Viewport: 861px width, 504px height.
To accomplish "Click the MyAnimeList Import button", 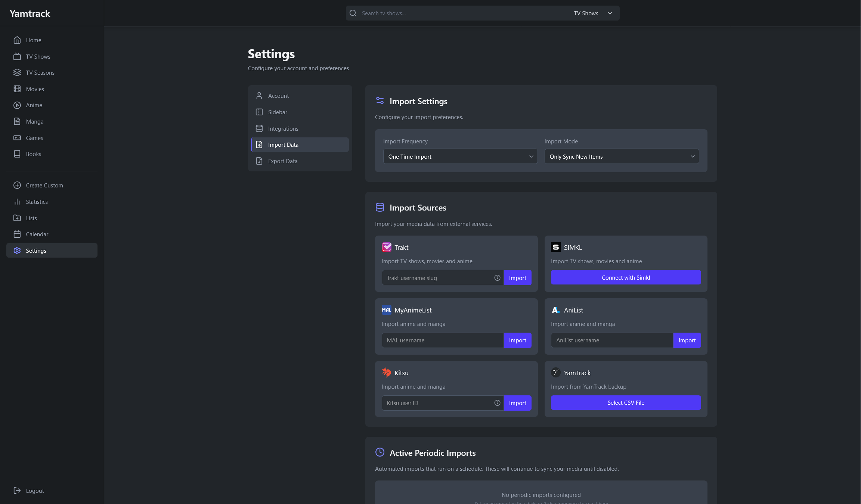I will (517, 340).
